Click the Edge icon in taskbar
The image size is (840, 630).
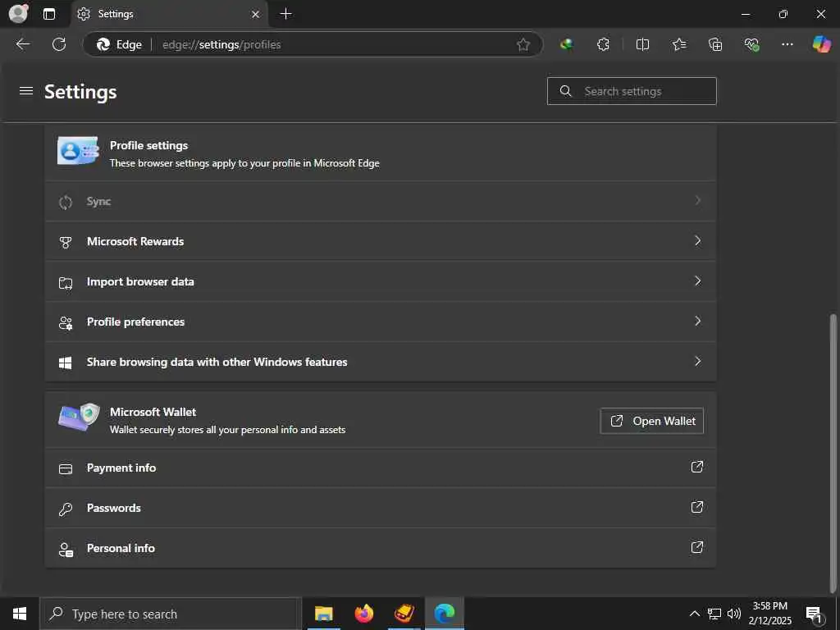445,614
